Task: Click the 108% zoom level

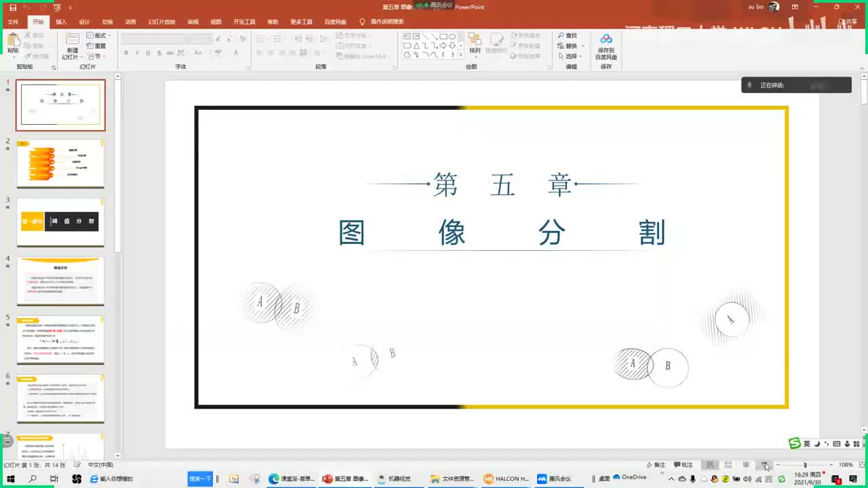Action: tap(846, 465)
